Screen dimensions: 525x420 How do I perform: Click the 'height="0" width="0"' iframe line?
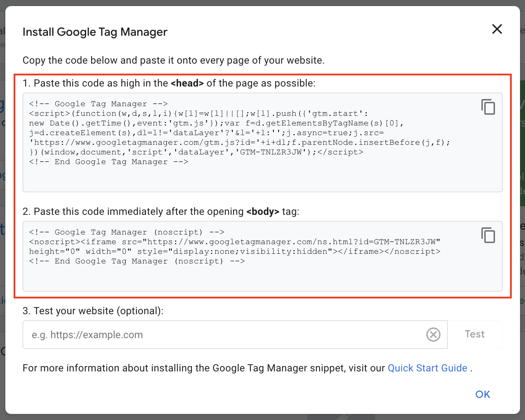coord(235,252)
